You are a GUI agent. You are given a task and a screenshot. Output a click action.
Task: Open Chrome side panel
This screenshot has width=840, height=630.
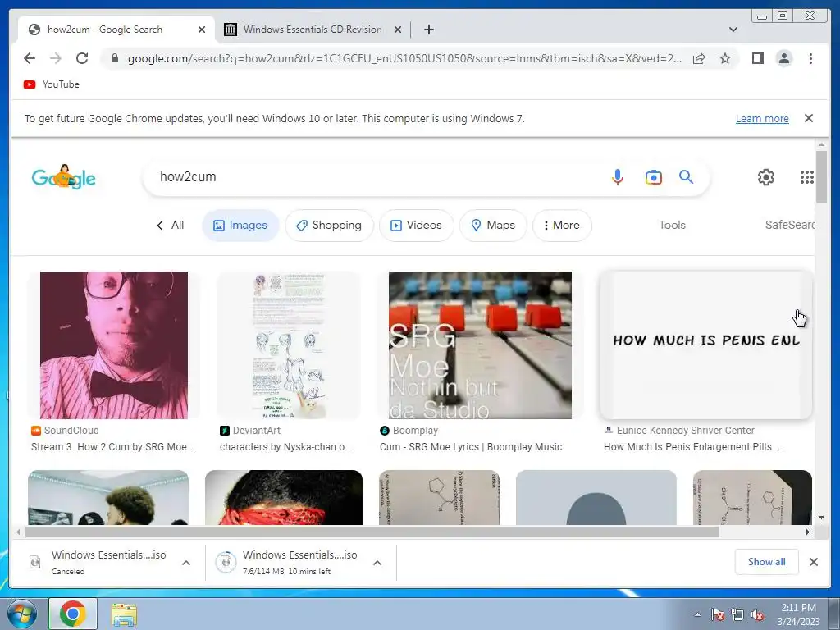coord(757,58)
